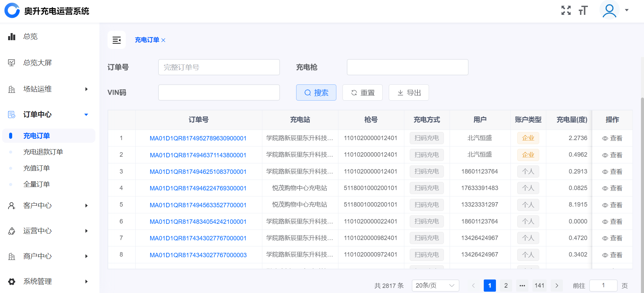Open order MA01D1QR8174952789630900001 link
The image size is (644, 293).
[x=198, y=138]
